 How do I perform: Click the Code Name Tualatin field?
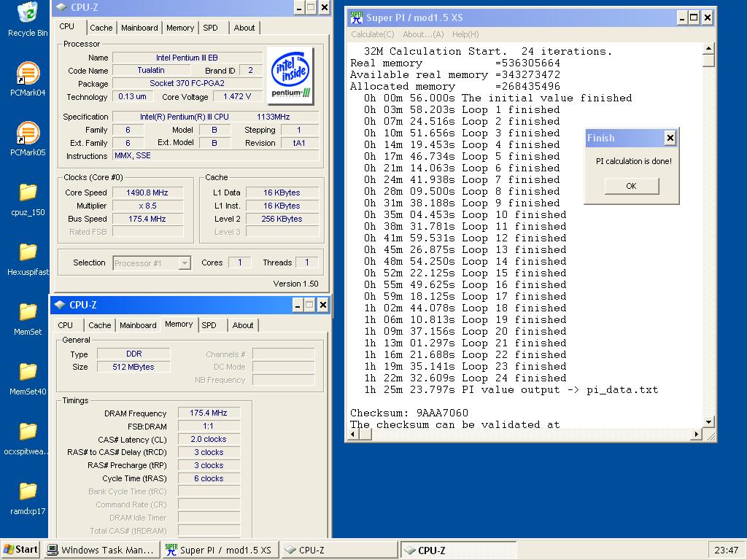click(151, 70)
